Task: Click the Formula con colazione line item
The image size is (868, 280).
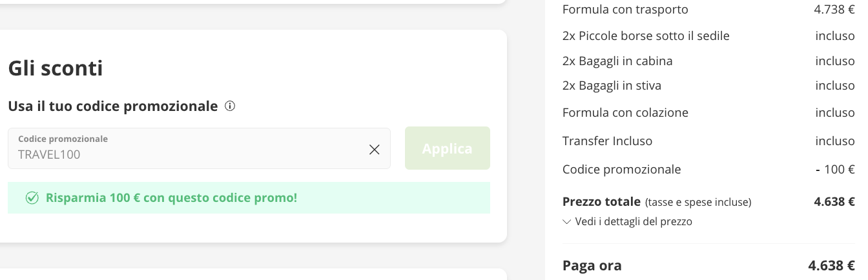Action: [x=625, y=113]
